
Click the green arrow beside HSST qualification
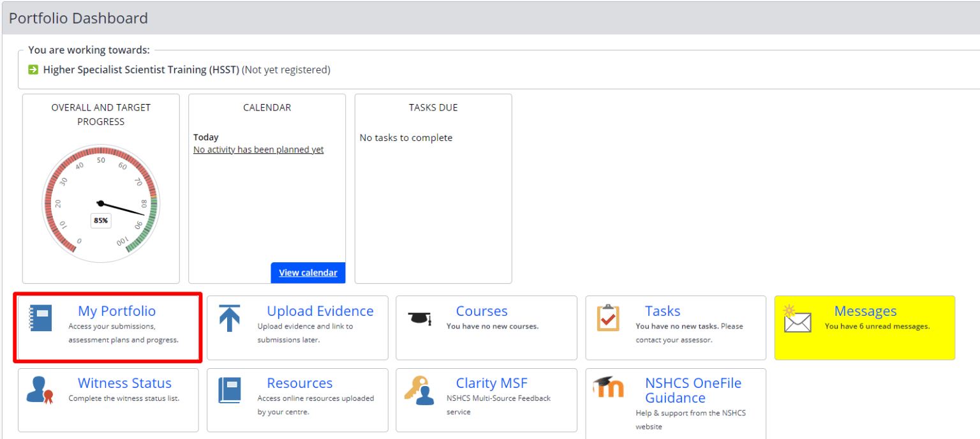point(33,70)
